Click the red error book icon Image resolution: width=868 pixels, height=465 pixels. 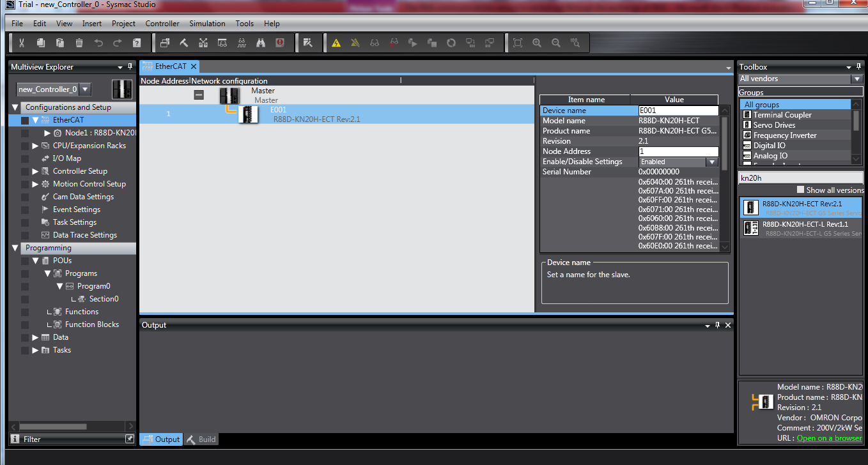point(280,43)
